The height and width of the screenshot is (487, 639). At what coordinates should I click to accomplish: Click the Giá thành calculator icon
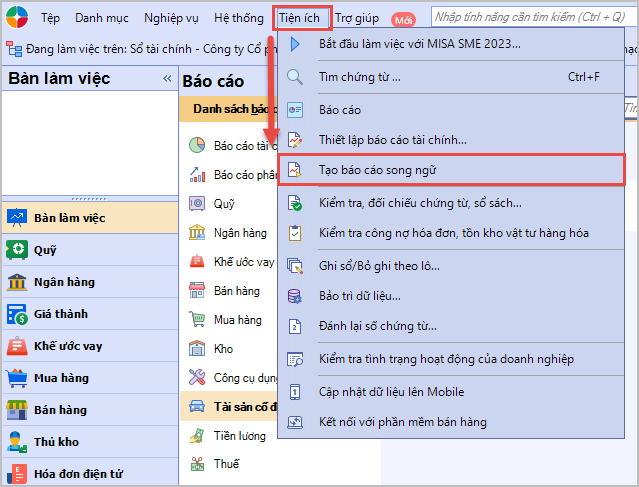(17, 314)
